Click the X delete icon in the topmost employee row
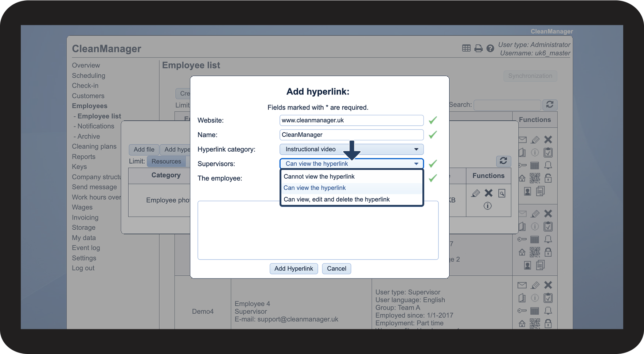Viewport: 644px width, 354px height. 548,140
